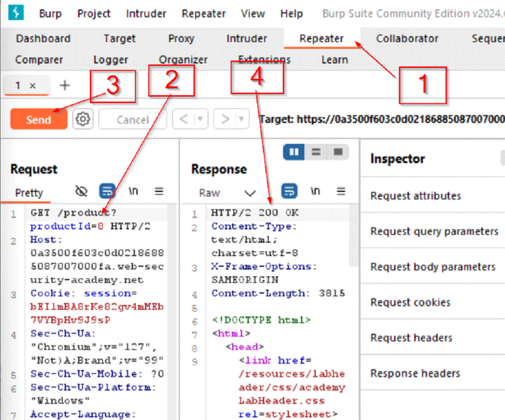The image size is (505, 420).
Task: Open Repeater send settings gear
Action: (83, 119)
